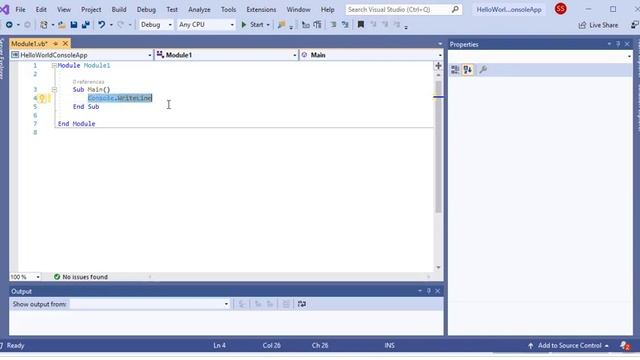This screenshot has height=360, width=640.
Task: Click the split editor plus icon
Action: (438, 66)
